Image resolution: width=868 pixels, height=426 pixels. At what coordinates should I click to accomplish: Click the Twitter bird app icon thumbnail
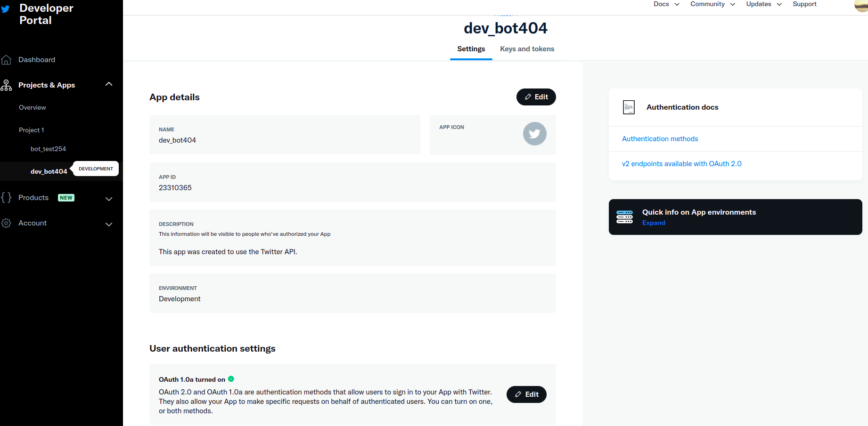click(x=534, y=134)
